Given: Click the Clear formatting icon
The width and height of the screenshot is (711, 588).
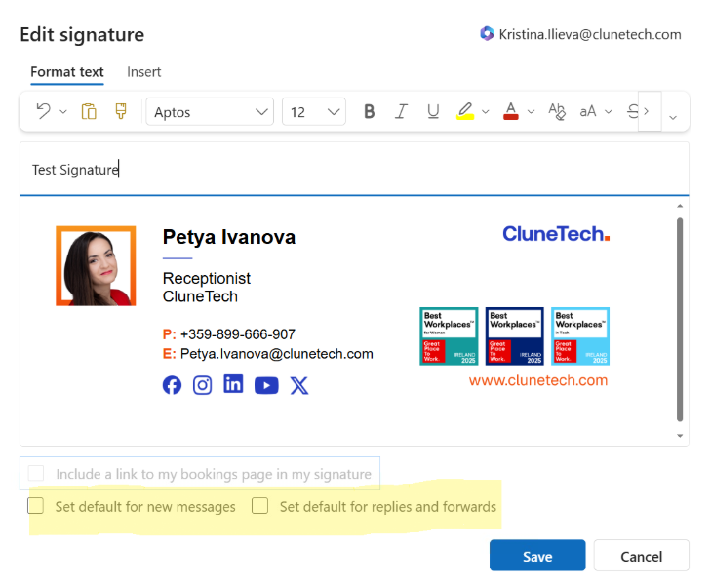Looking at the screenshot, I should click(x=557, y=111).
